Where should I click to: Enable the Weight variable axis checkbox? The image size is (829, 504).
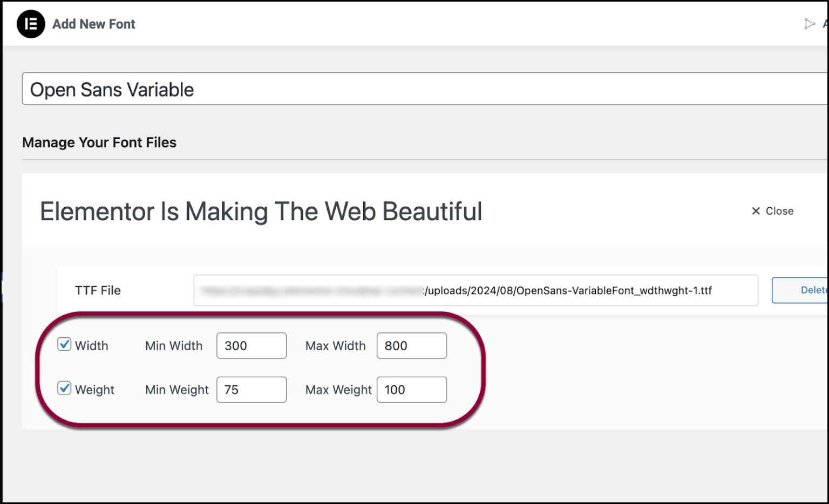[x=64, y=388]
